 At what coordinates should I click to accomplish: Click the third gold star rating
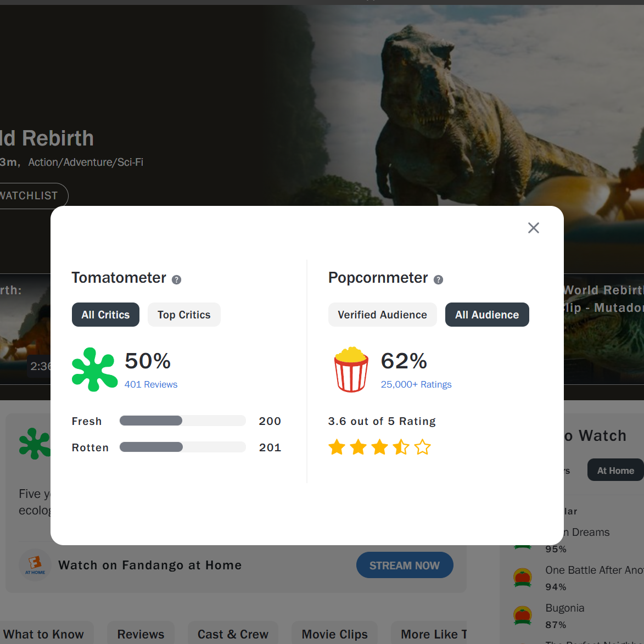[x=379, y=447]
